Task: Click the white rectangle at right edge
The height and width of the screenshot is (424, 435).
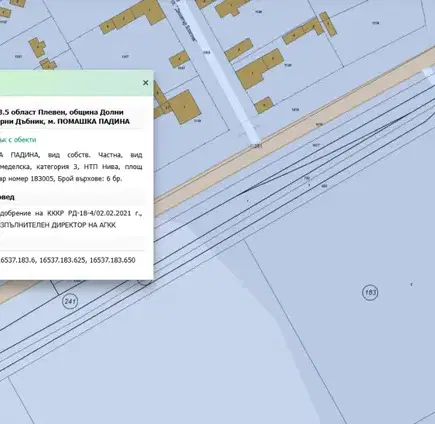Action: point(429,75)
